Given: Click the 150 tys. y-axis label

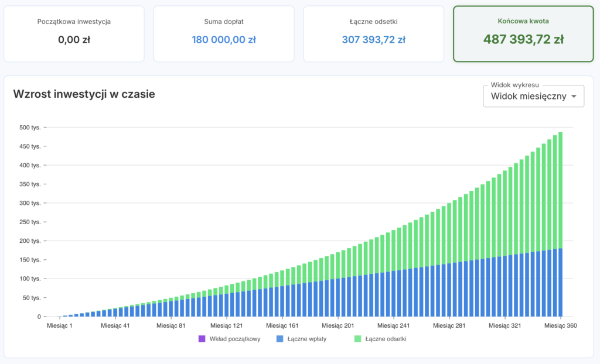Looking at the screenshot, I should [x=30, y=260].
